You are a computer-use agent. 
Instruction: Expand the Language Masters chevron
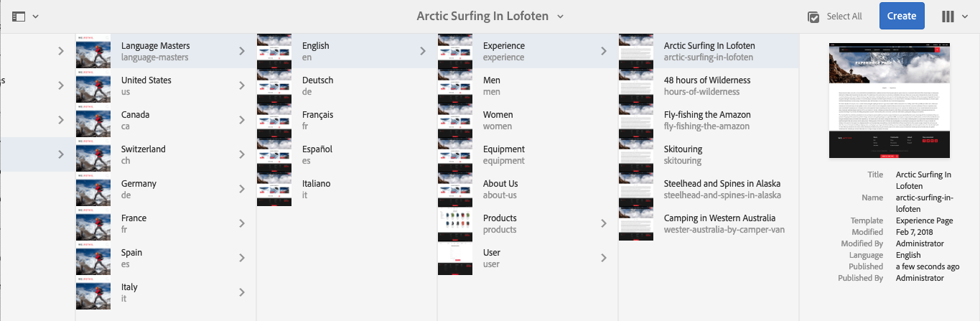pos(242,51)
